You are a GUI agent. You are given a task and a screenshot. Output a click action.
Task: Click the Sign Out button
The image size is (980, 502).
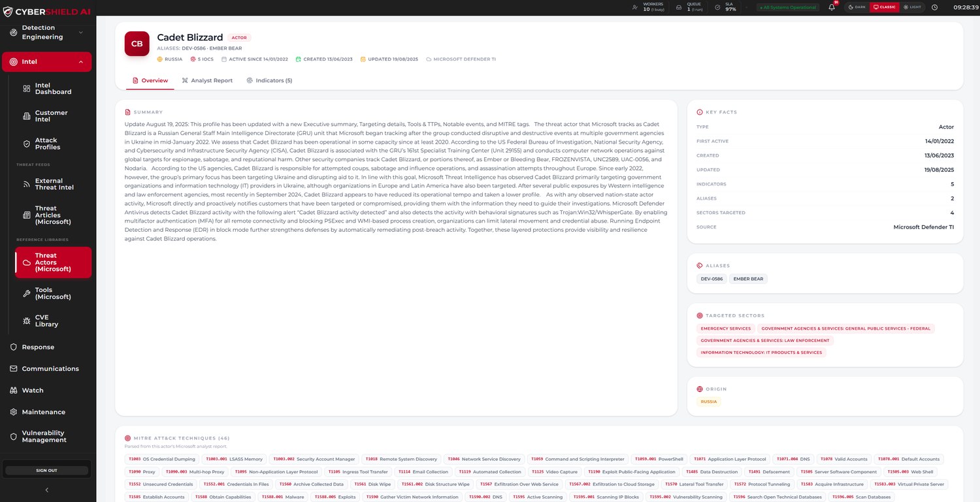[x=46, y=470]
